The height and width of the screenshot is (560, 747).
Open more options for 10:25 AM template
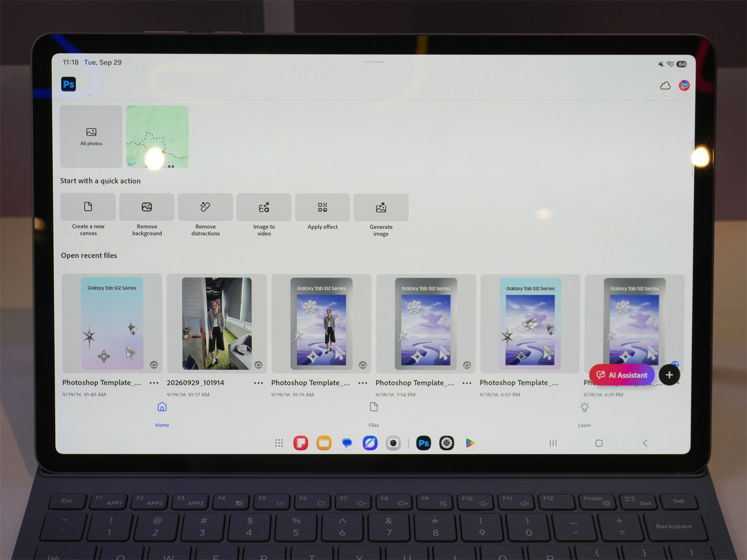point(363,383)
